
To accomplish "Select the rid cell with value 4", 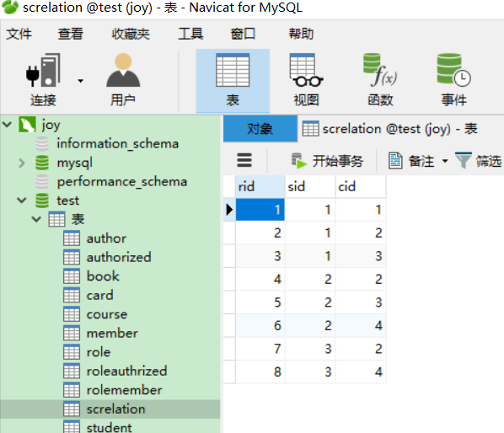I will (260, 279).
